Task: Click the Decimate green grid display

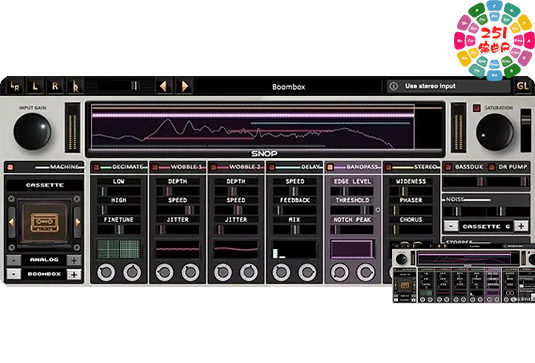Action: [119, 249]
